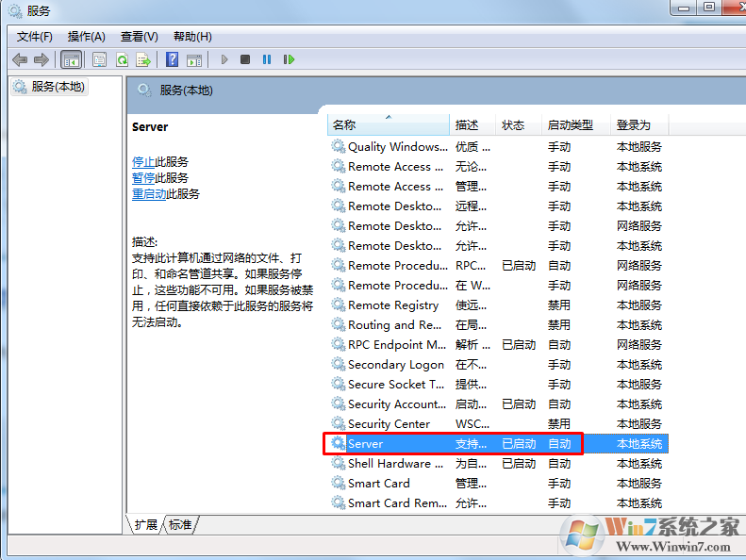Viewport: 746px width, 560px height.
Task: Sort by the 名称 column header
Action: [389, 124]
